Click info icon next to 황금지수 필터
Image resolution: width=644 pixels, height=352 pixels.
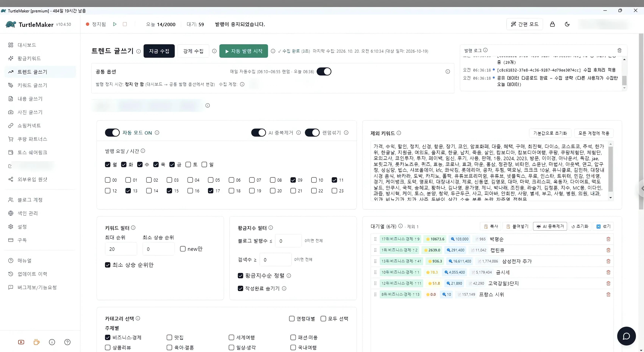[x=271, y=228]
